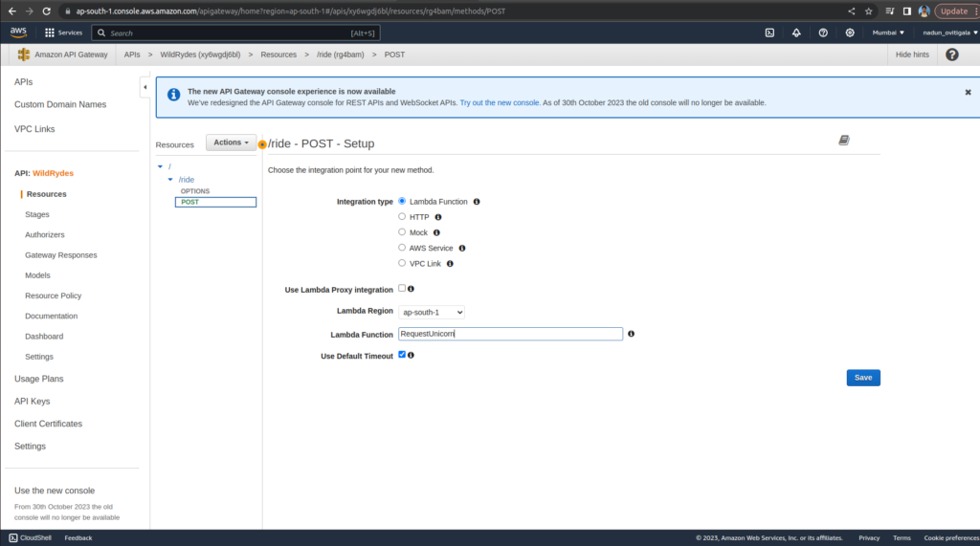
Task: Click Use the new console link
Action: pyautogui.click(x=55, y=491)
